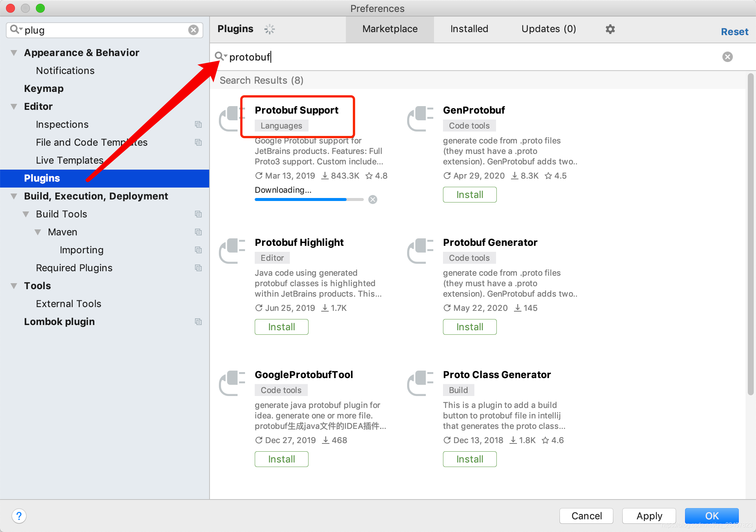756x532 pixels.
Task: Install the Protobuf Highlight plugin
Action: coord(281,327)
